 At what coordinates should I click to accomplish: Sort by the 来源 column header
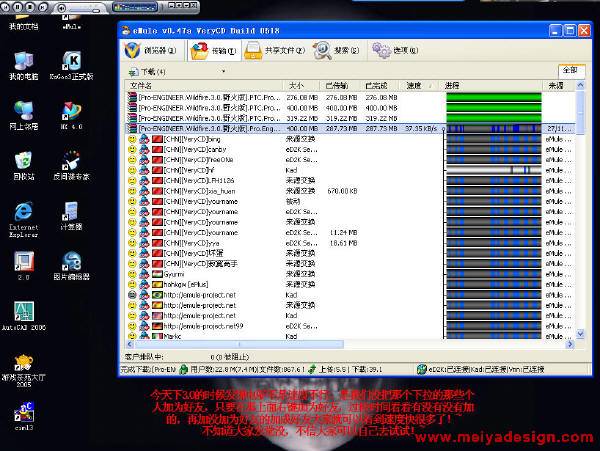click(559, 85)
